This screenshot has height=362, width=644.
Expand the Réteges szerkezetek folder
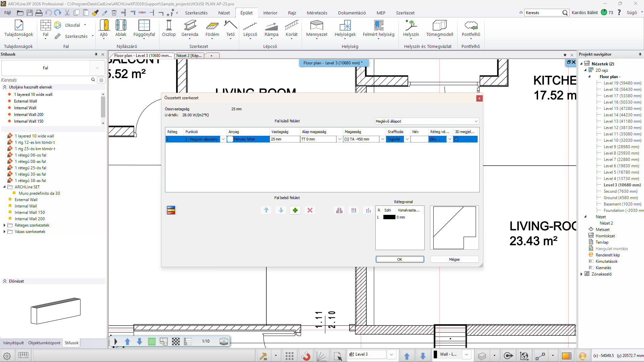coord(4,225)
